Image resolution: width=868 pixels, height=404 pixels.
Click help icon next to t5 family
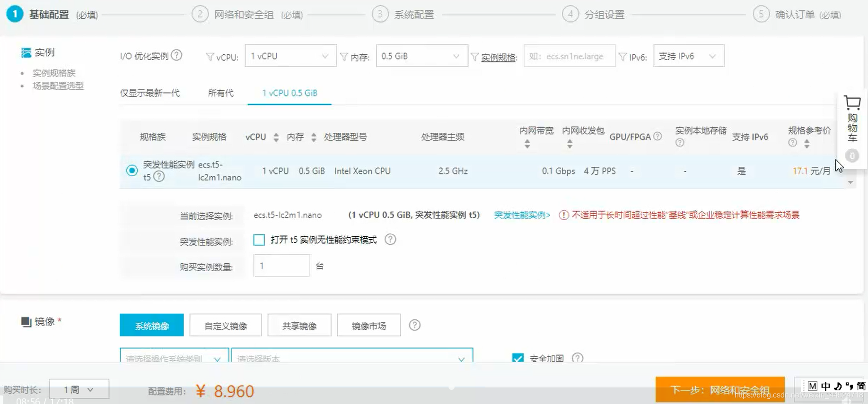tap(159, 177)
